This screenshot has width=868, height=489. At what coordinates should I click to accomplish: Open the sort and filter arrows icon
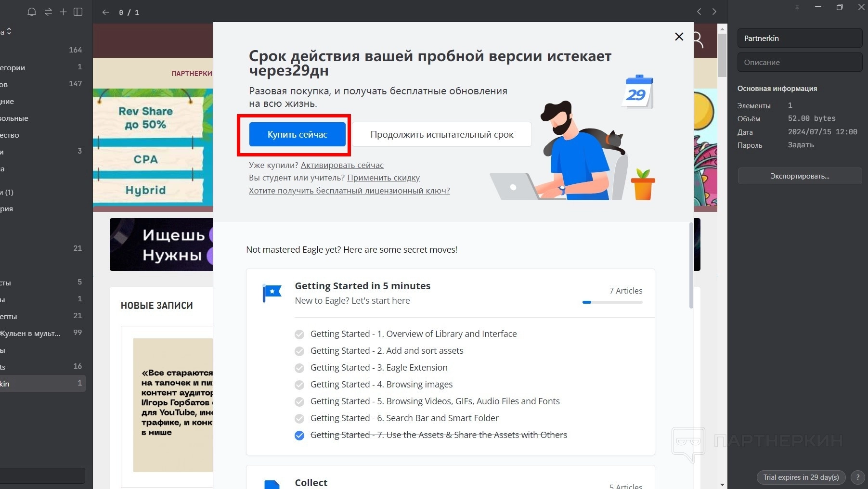(48, 12)
